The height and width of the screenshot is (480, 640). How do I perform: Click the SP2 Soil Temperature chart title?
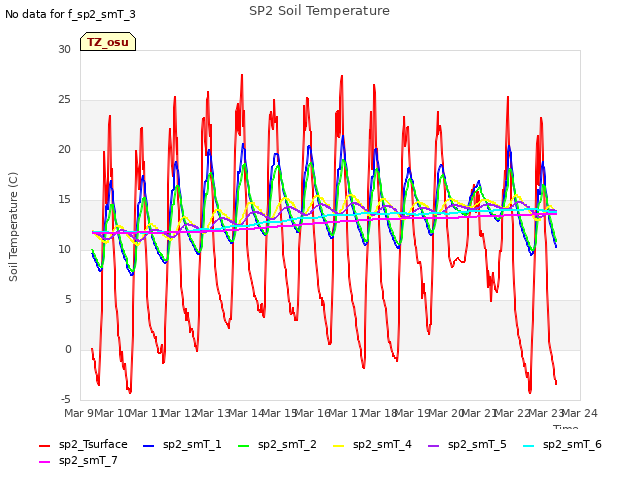click(319, 11)
